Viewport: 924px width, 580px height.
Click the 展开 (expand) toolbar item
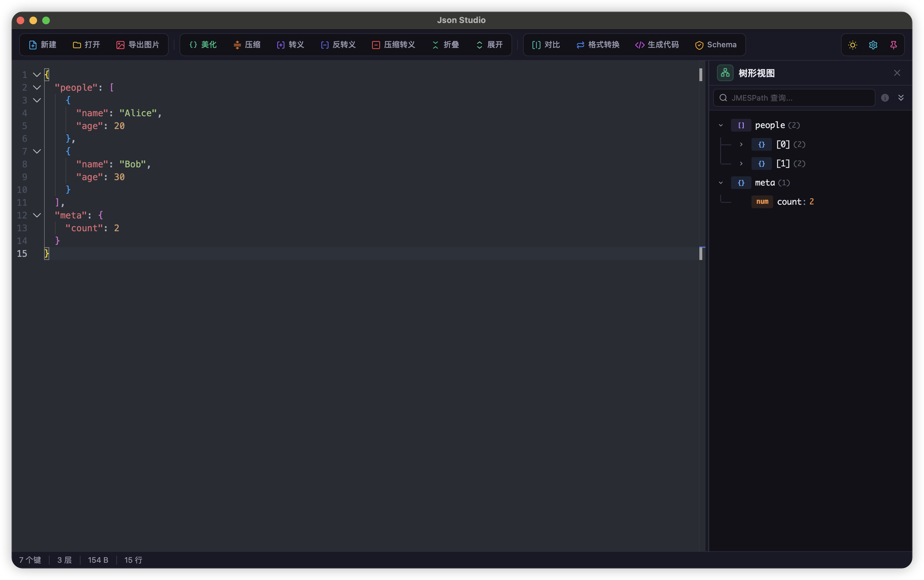pyautogui.click(x=489, y=44)
